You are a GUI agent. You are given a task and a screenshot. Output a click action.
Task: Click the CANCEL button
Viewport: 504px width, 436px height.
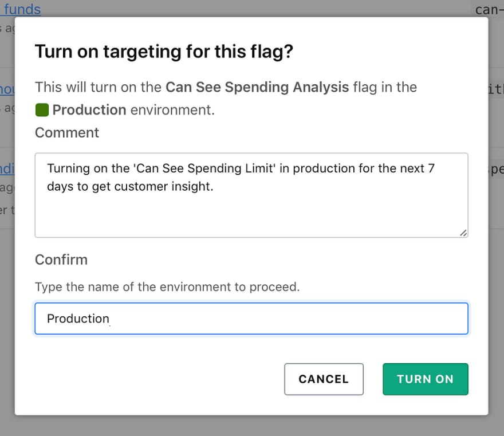click(x=324, y=379)
